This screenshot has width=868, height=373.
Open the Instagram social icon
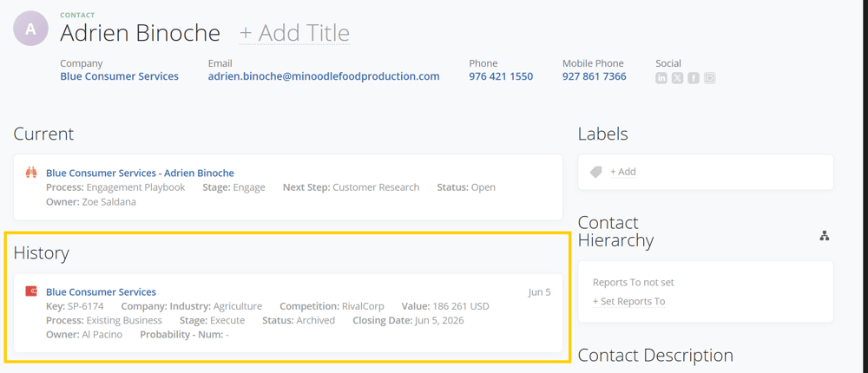point(710,78)
